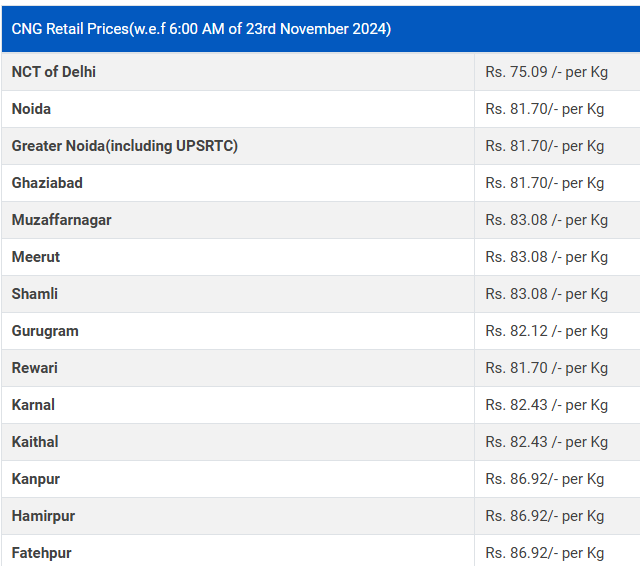Select the Kaithal city cell
640x566 pixels.
(x=35, y=442)
